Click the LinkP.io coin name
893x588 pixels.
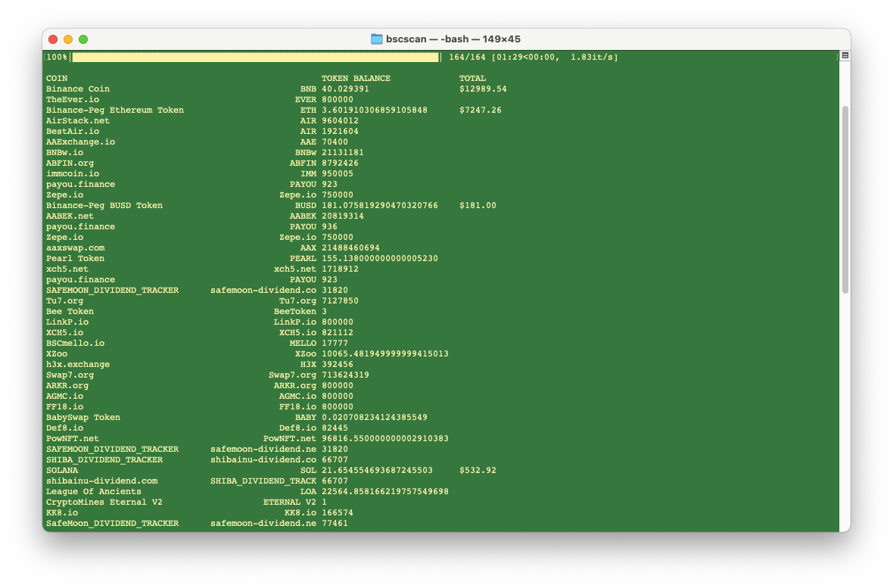point(67,322)
